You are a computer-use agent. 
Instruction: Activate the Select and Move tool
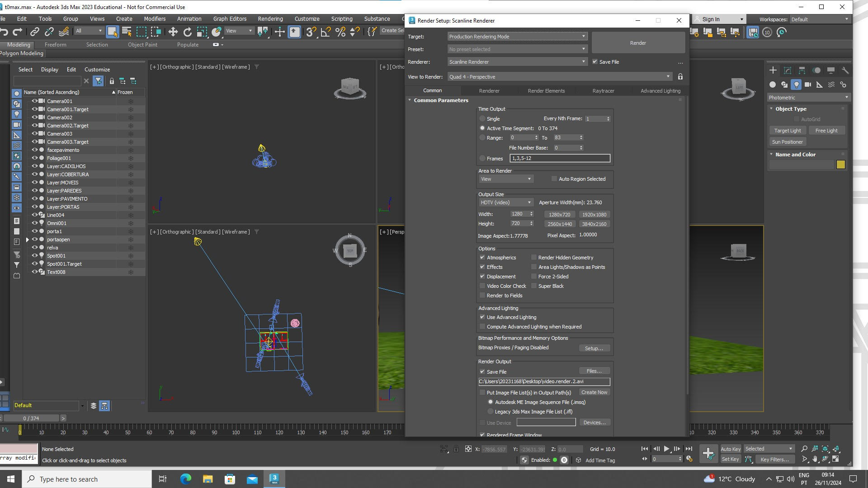tap(173, 32)
